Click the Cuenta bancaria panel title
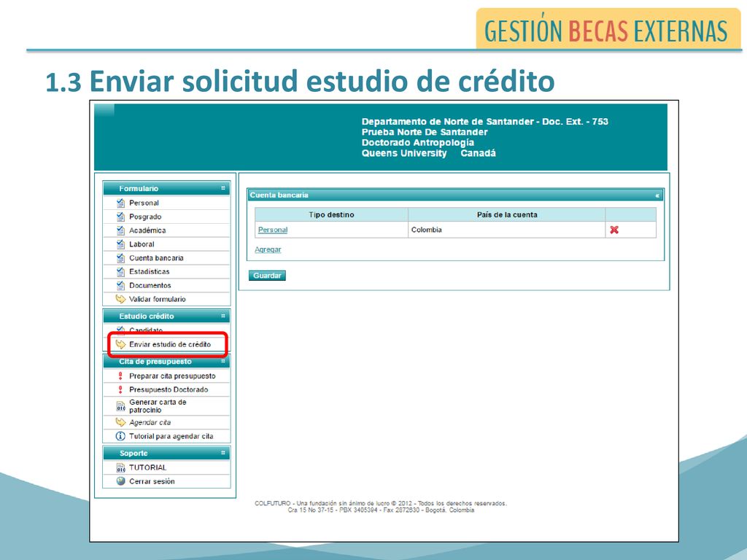 coord(279,195)
